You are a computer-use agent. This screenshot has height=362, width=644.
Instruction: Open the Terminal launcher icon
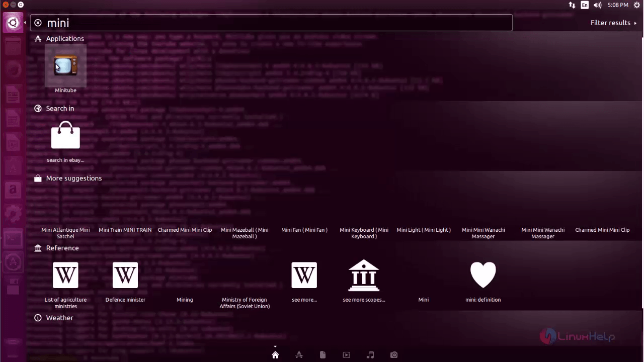13,238
